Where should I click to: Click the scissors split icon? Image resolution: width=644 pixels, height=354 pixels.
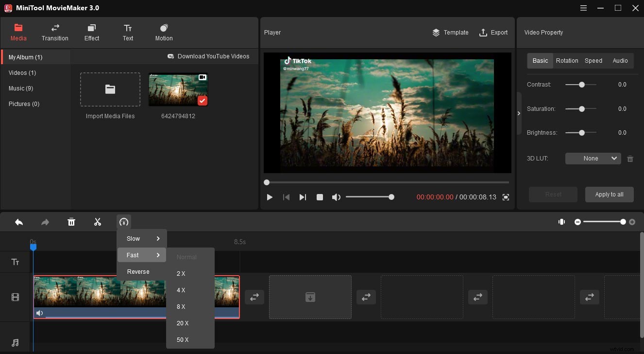coord(98,222)
